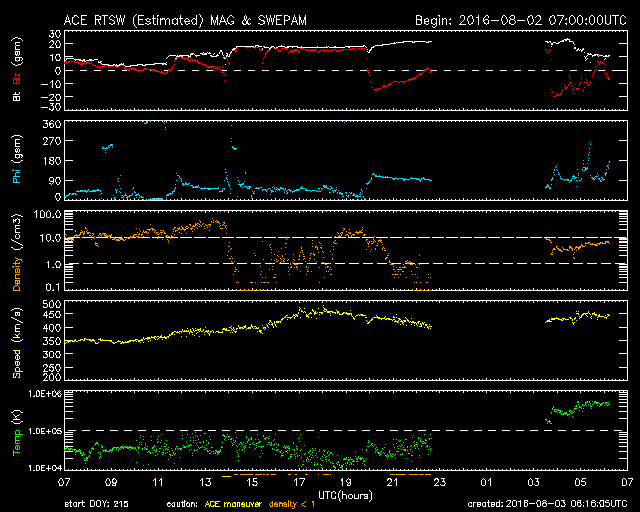
Task: Click the '500' speed tick label
Action: [x=52, y=304]
